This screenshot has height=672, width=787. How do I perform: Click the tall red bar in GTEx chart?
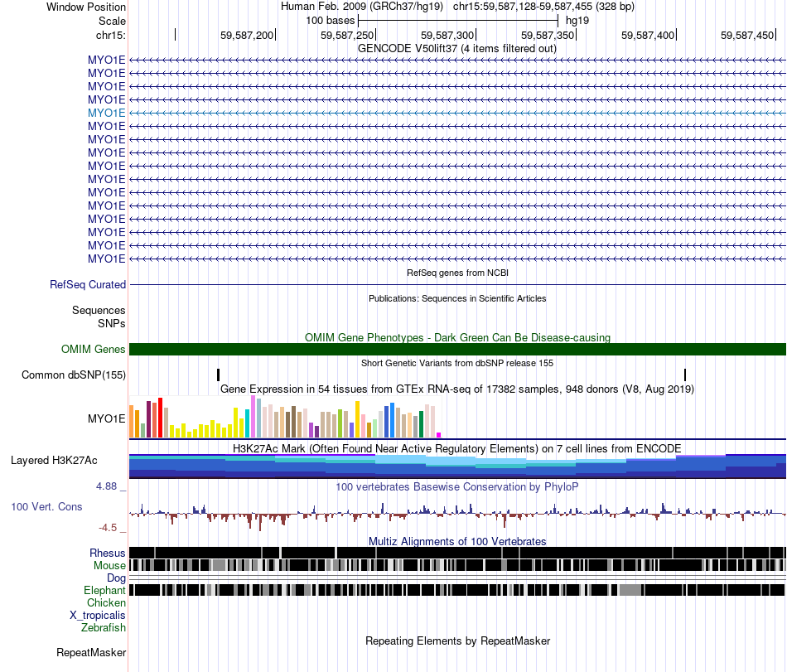coord(160,418)
